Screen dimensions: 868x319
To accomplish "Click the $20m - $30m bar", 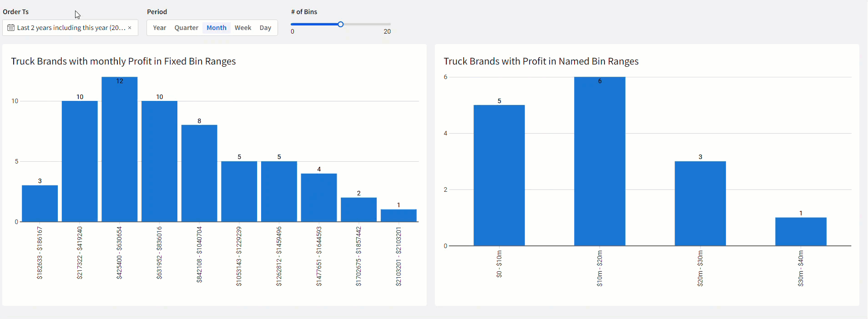I will click(700, 204).
